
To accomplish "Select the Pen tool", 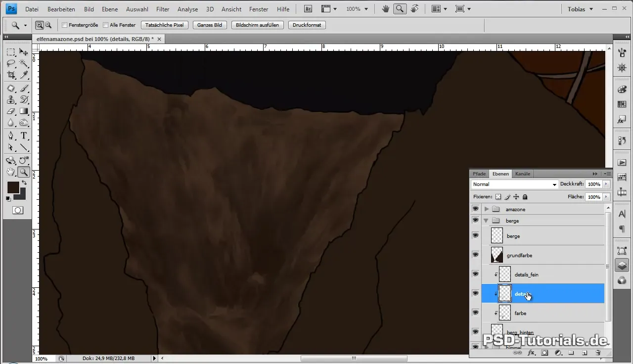I will (11, 136).
